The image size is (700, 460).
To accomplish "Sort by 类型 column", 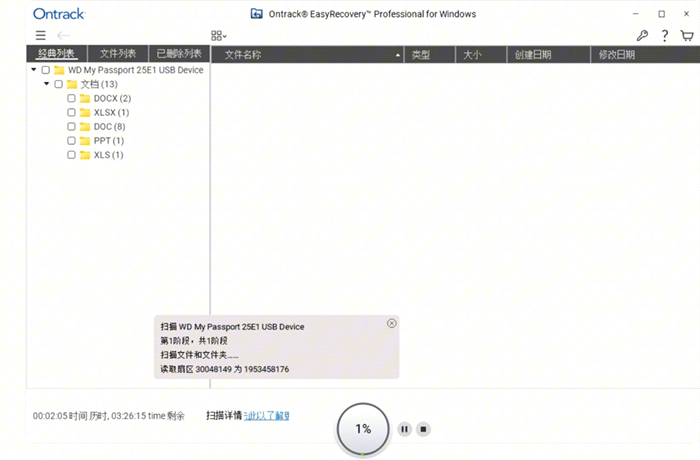I will coord(429,54).
